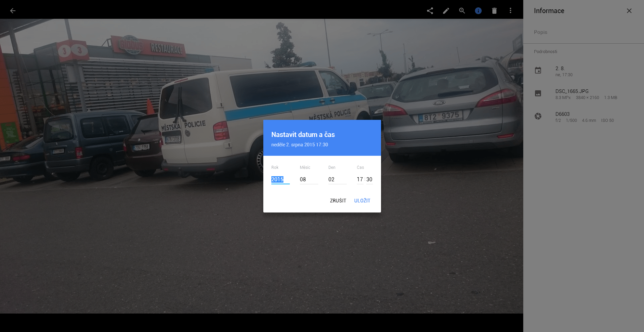Click the 4.6 mm focal length value
Image resolution: width=644 pixels, height=332 pixels.
[x=589, y=121]
